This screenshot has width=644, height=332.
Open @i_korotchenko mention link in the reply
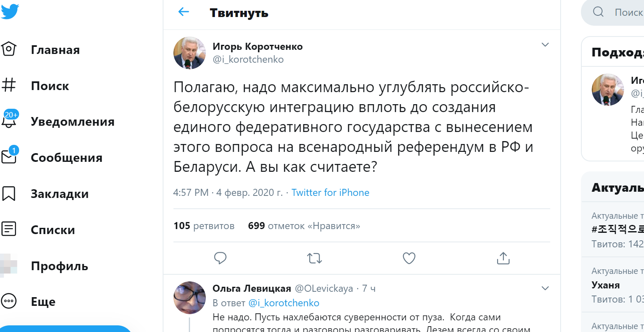[284, 303]
